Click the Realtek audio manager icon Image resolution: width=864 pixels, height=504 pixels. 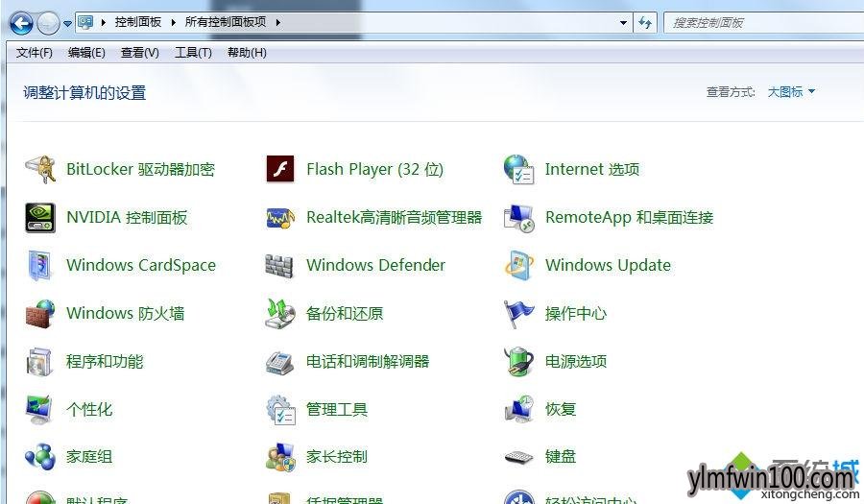coord(280,218)
